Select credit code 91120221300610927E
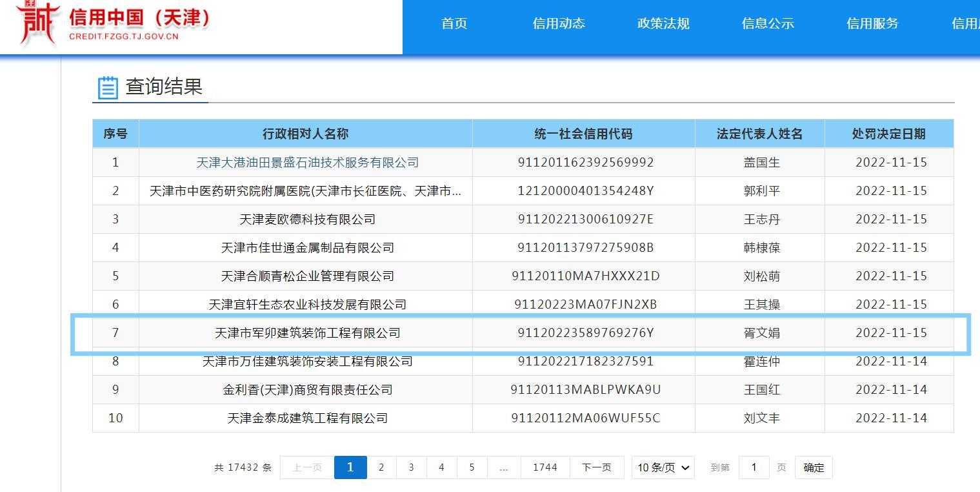This screenshot has width=980, height=492. 586,220
